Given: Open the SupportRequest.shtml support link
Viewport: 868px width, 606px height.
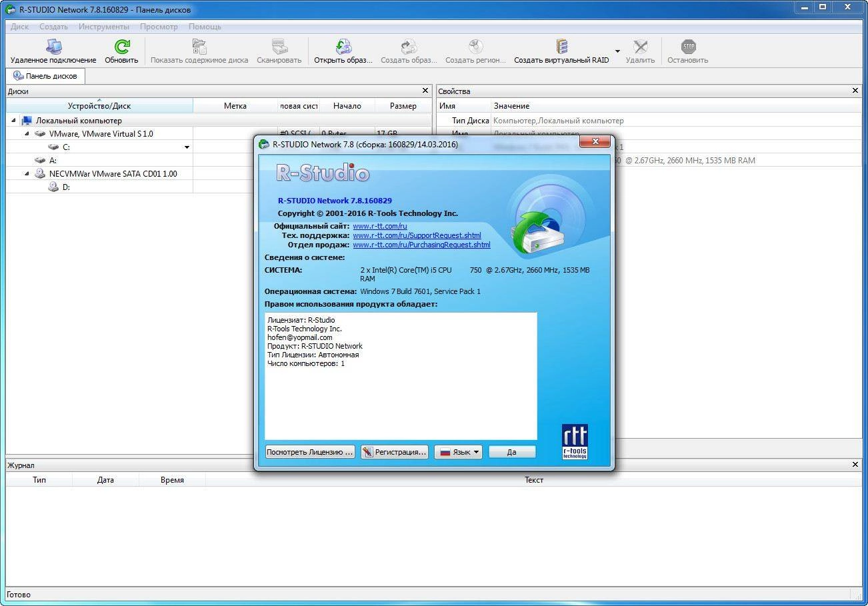Looking at the screenshot, I should click(417, 236).
